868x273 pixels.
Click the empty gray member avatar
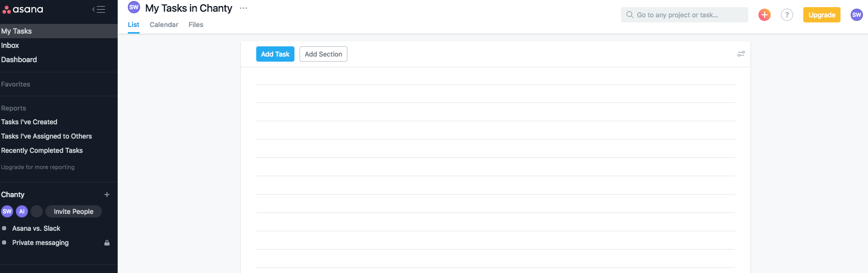pos(37,211)
